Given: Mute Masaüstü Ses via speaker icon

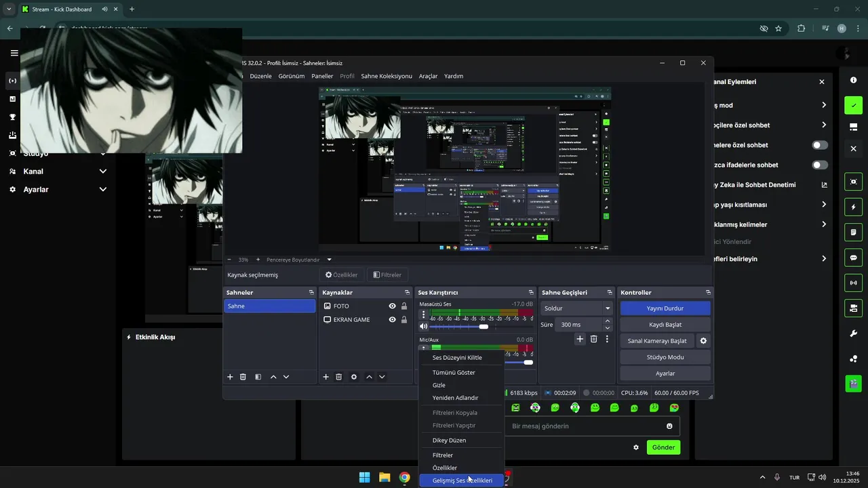Looking at the screenshot, I should (424, 327).
